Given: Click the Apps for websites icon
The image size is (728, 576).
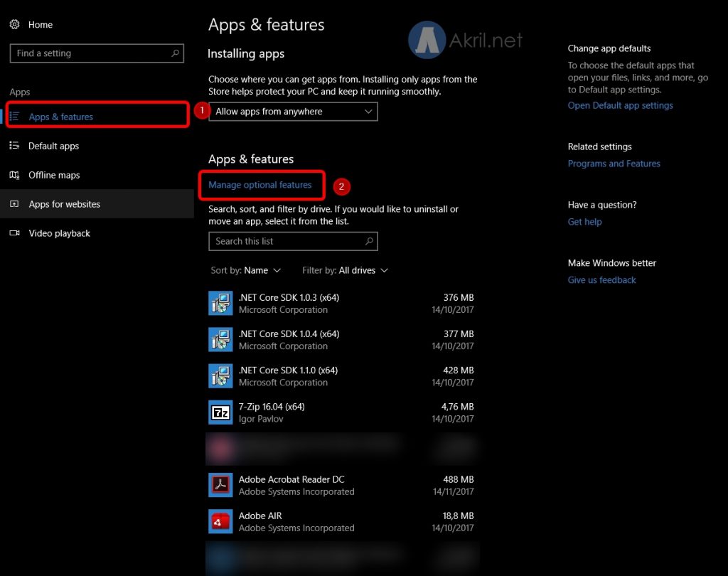Looking at the screenshot, I should click(x=14, y=204).
